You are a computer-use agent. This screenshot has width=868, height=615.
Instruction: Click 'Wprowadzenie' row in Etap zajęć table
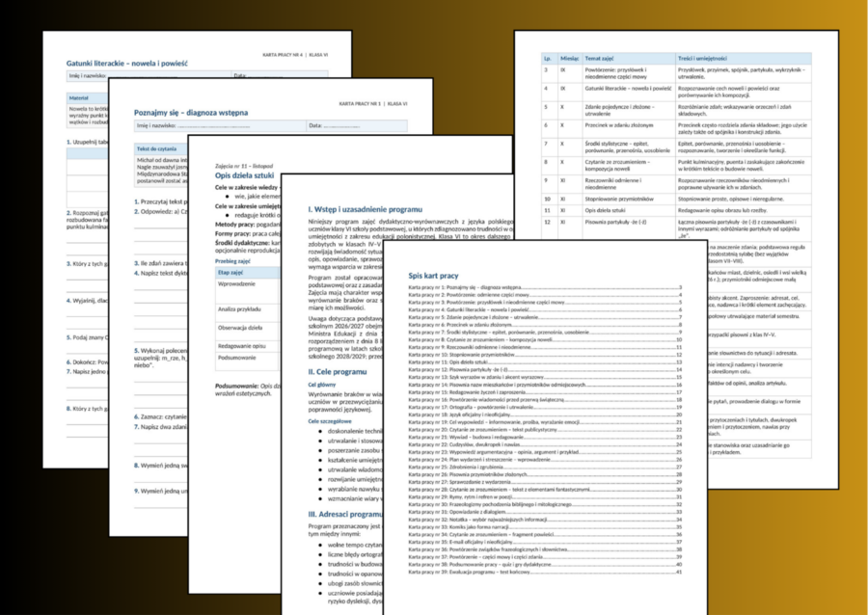click(248, 291)
